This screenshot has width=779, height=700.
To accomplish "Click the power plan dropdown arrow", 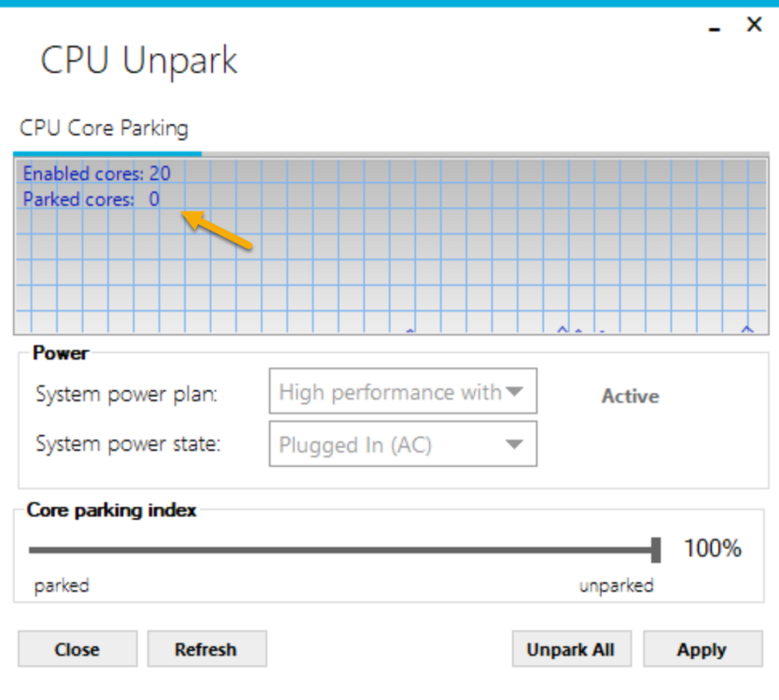I will coord(514,392).
